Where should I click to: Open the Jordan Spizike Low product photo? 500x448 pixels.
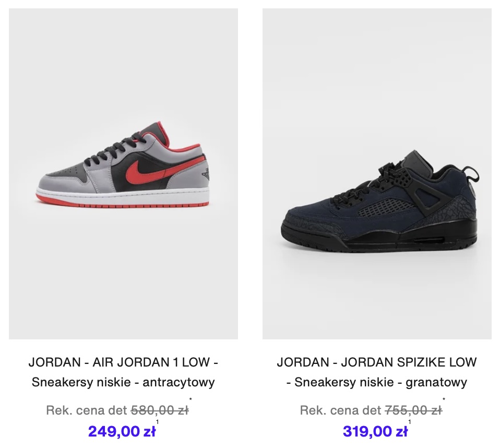377,174
